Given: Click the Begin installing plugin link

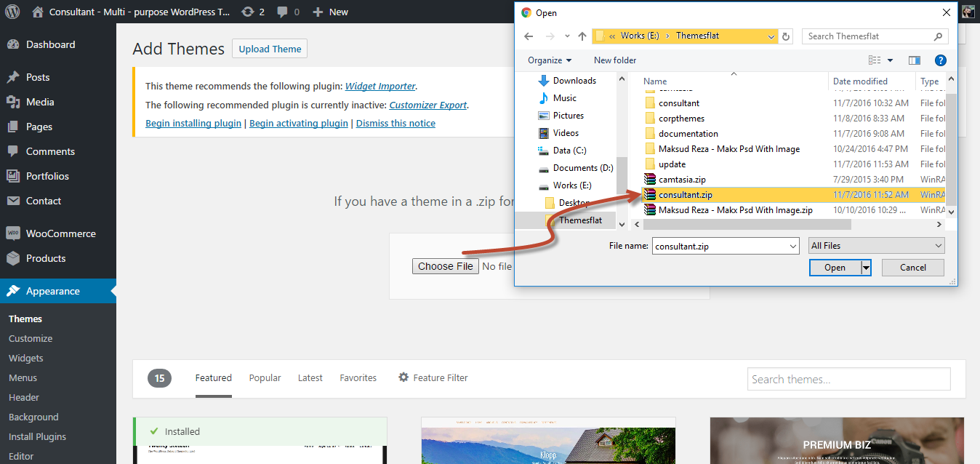Looking at the screenshot, I should pos(193,123).
